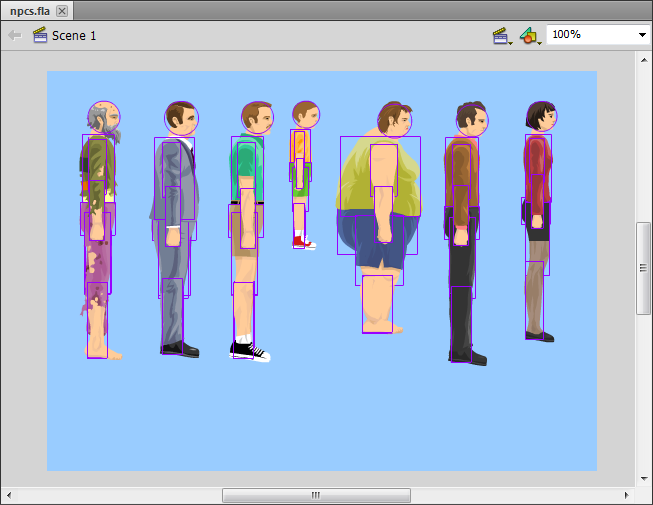
Task: Click the back arrow in the edit bar
Action: [15, 35]
